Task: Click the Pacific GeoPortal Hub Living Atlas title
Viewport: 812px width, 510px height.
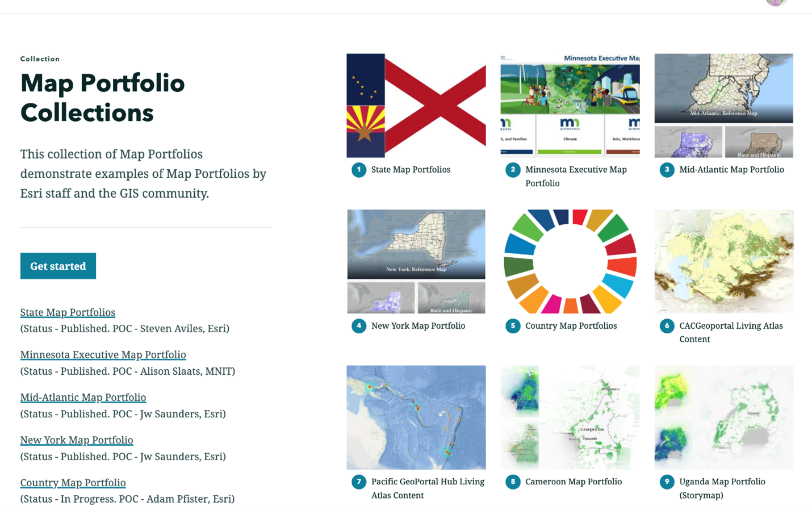Action: [428, 488]
